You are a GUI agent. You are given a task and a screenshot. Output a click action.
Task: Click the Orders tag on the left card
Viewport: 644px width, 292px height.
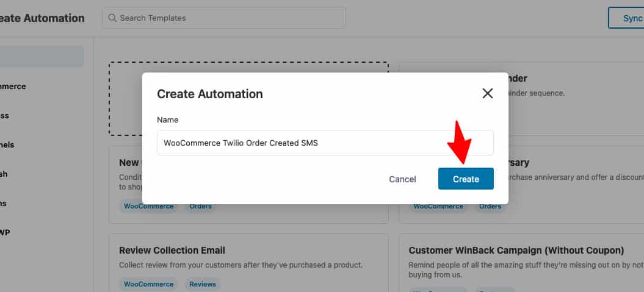(200, 206)
